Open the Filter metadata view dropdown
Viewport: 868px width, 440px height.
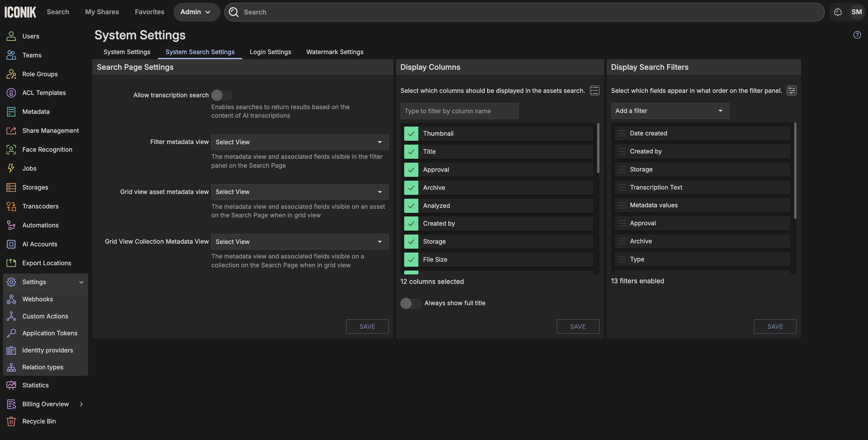(300, 142)
